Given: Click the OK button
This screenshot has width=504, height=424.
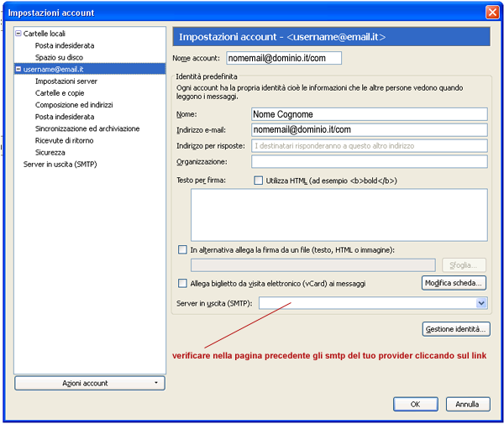Looking at the screenshot, I should click(x=416, y=404).
